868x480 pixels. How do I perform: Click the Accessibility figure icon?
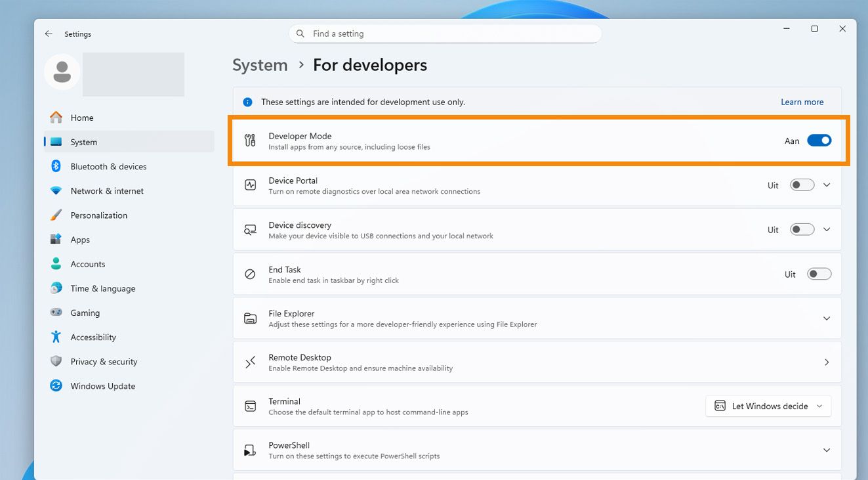56,337
